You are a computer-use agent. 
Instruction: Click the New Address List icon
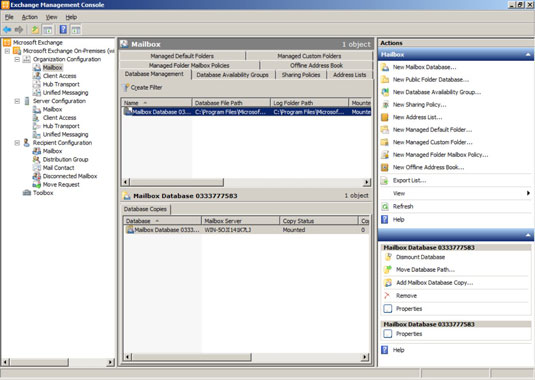tap(385, 117)
